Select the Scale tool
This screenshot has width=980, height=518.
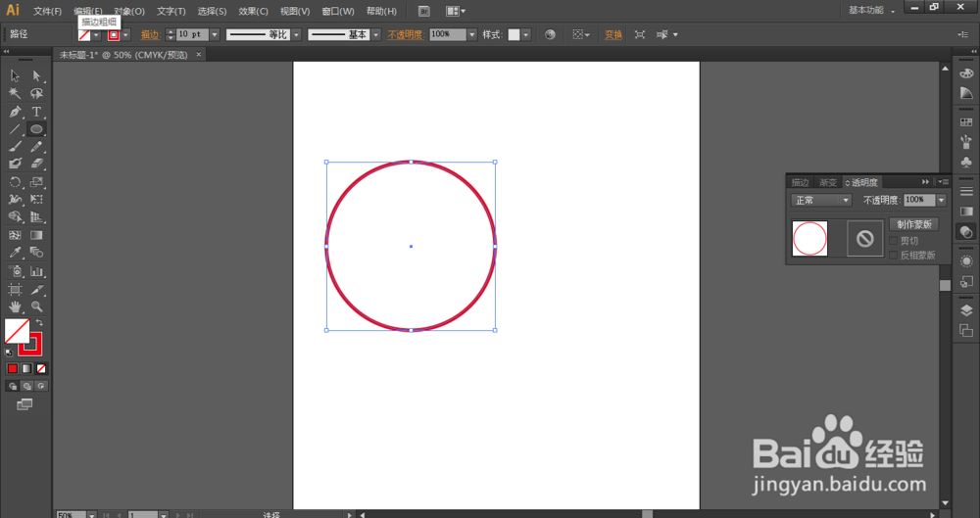36,182
